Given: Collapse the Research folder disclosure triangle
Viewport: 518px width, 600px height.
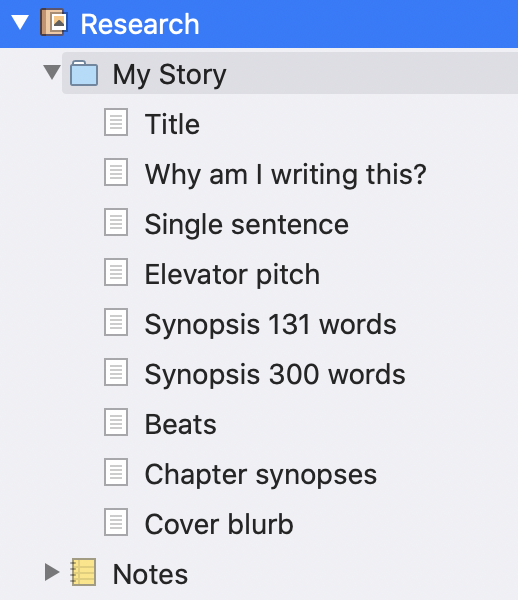Looking at the screenshot, I should coord(20,22).
